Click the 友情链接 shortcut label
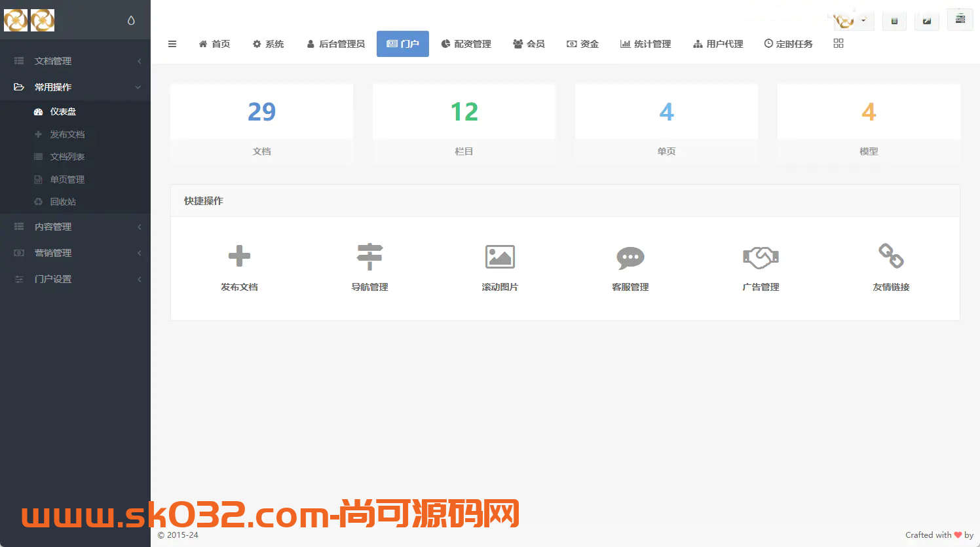The width and height of the screenshot is (980, 547). pos(891,287)
